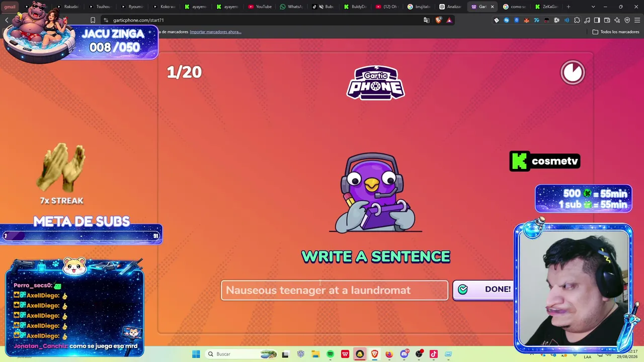This screenshot has height=362, width=644.
Task: Open Brave browser on the taskbar
Action: (375, 354)
